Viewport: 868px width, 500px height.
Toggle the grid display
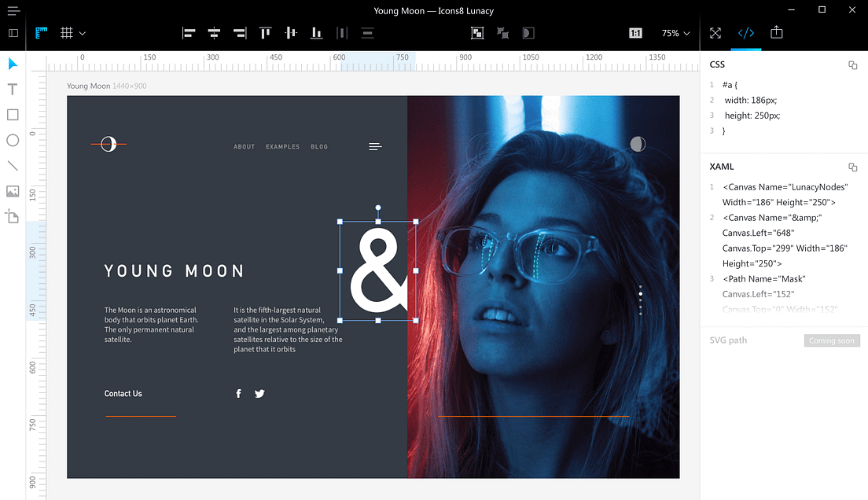66,33
